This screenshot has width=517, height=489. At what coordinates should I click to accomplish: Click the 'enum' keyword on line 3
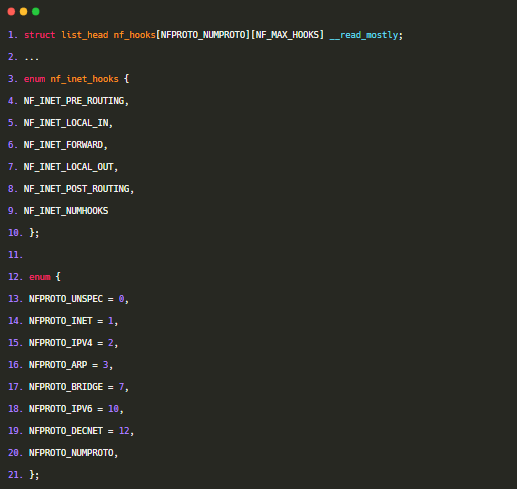[34, 79]
